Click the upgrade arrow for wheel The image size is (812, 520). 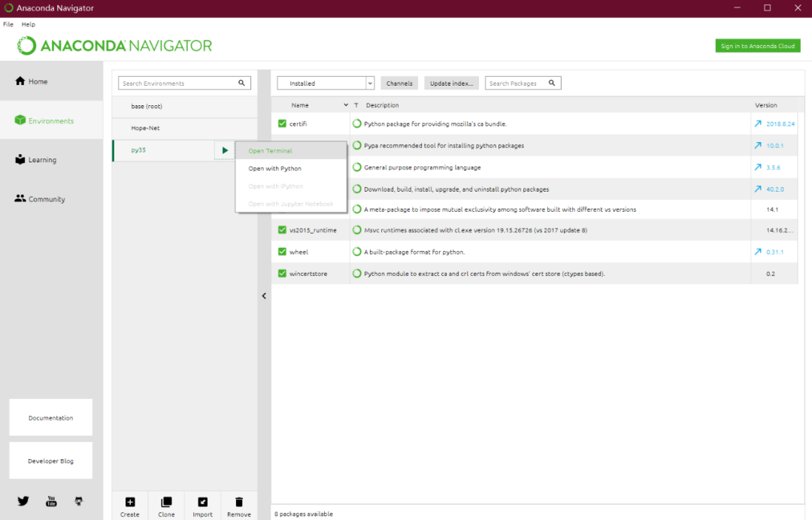point(758,252)
